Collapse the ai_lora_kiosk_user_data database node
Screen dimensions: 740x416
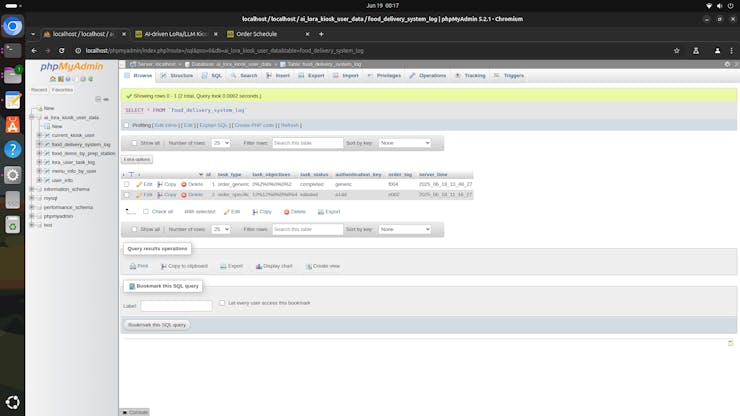pyautogui.click(x=32, y=117)
